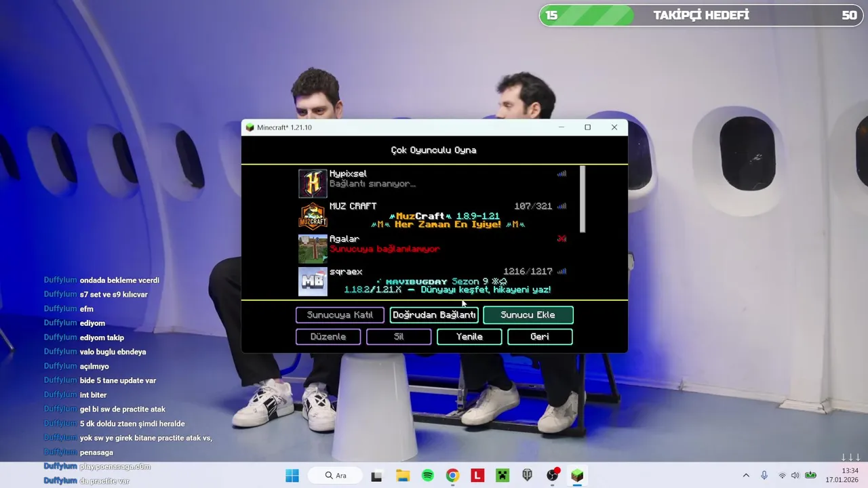Open the World of Tanks taskbar icon

(528, 476)
